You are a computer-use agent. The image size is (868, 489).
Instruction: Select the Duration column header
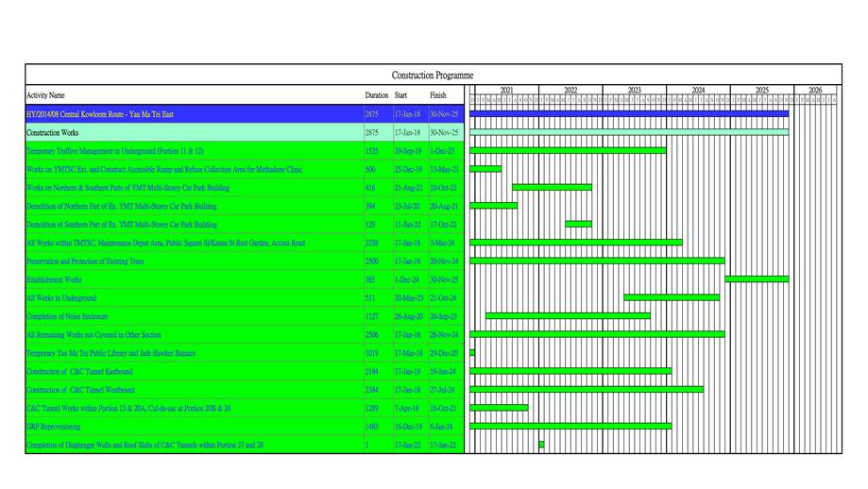click(376, 95)
